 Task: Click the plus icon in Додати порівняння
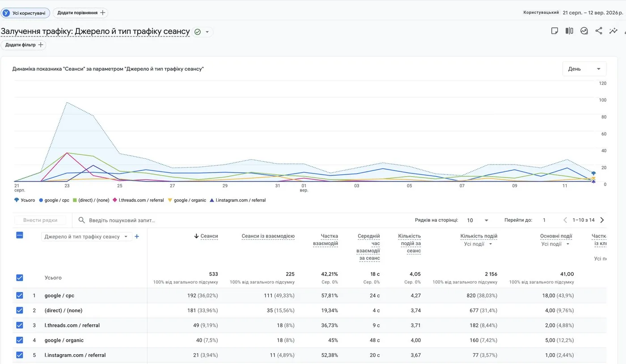pyautogui.click(x=103, y=13)
